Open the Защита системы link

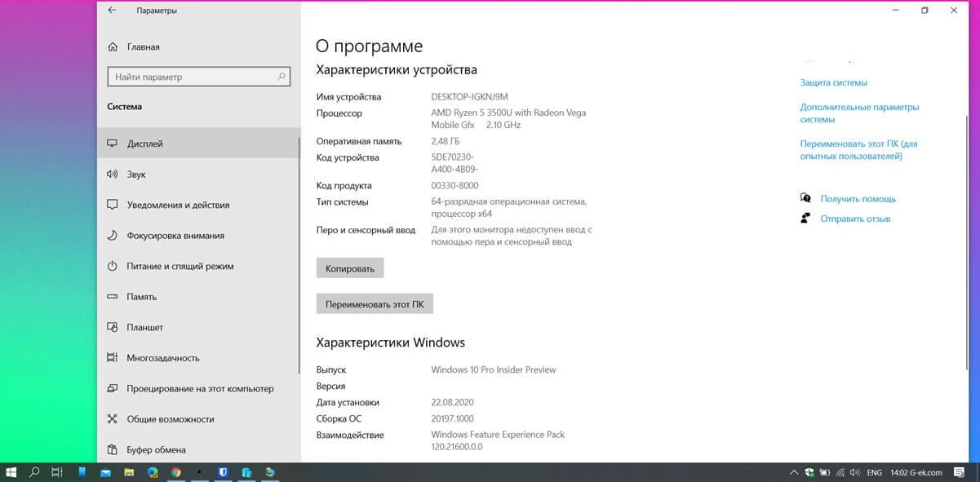(x=833, y=82)
